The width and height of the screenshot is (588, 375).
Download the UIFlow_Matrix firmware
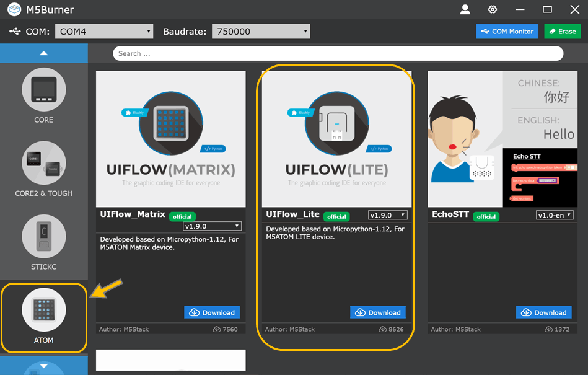(212, 312)
